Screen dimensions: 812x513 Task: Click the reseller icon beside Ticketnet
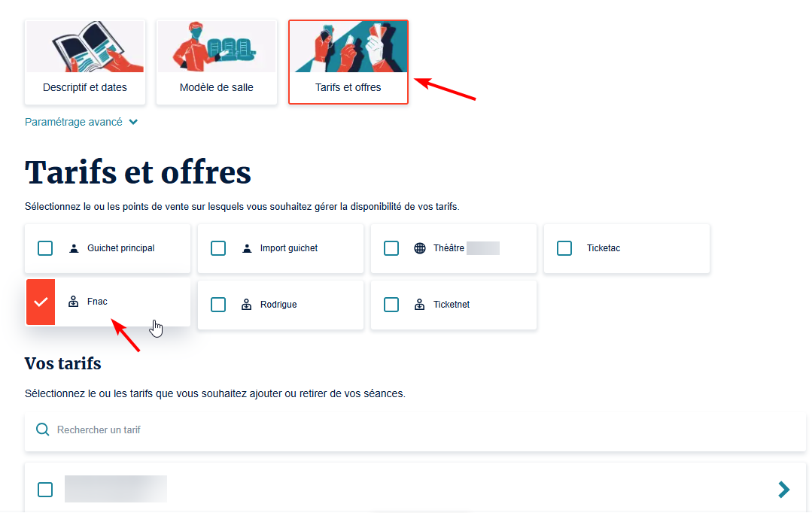point(419,305)
